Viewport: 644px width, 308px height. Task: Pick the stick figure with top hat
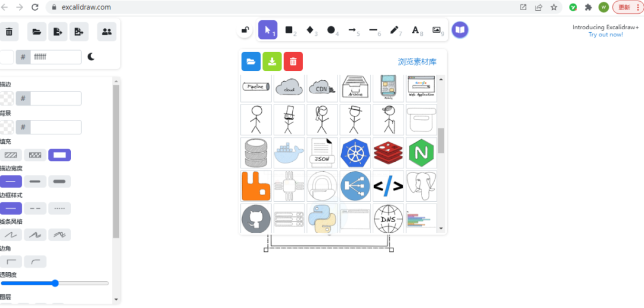pyautogui.click(x=289, y=119)
